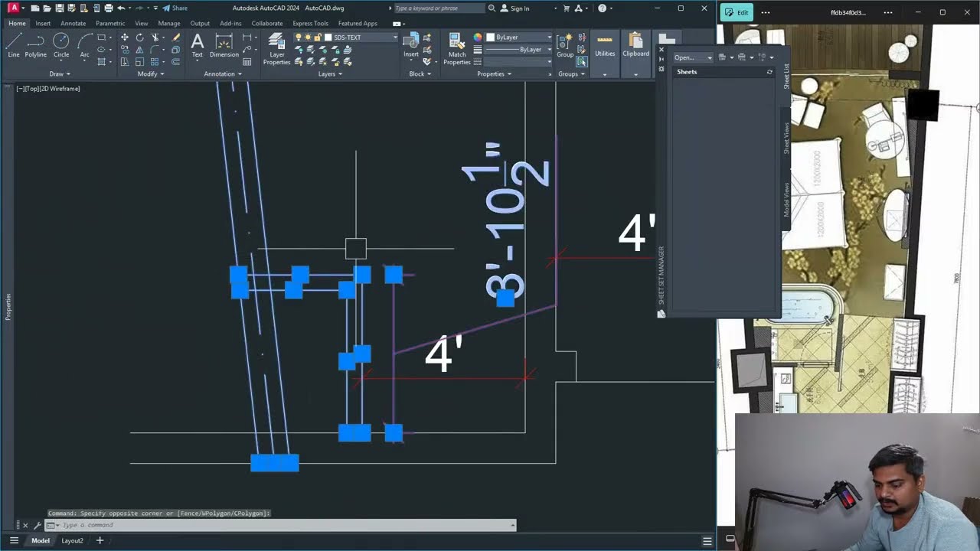980x551 pixels.
Task: Click the Trim tool icon
Action: coord(155,37)
